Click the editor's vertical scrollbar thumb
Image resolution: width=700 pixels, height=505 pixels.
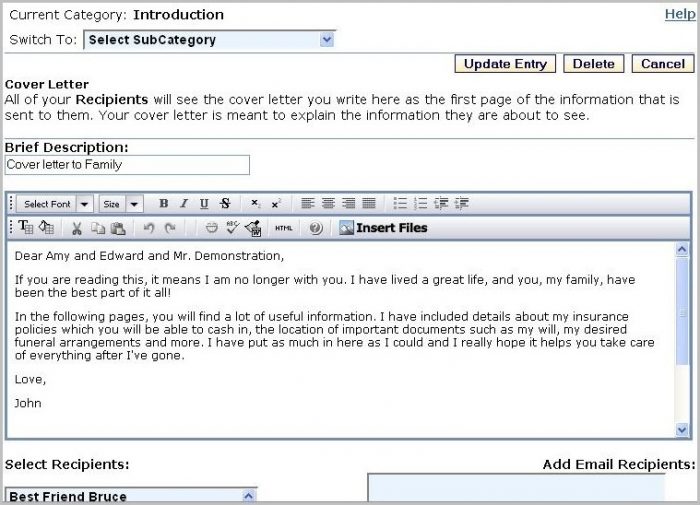click(682, 311)
